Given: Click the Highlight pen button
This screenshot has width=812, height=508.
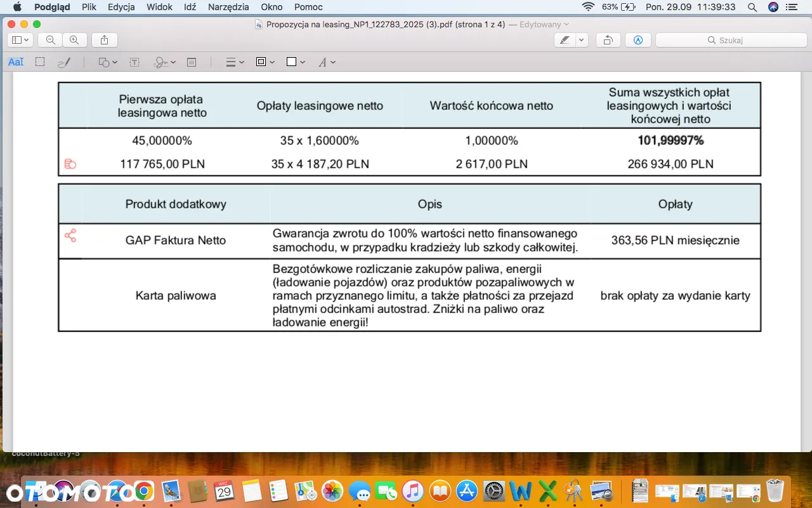Looking at the screenshot, I should (564, 40).
